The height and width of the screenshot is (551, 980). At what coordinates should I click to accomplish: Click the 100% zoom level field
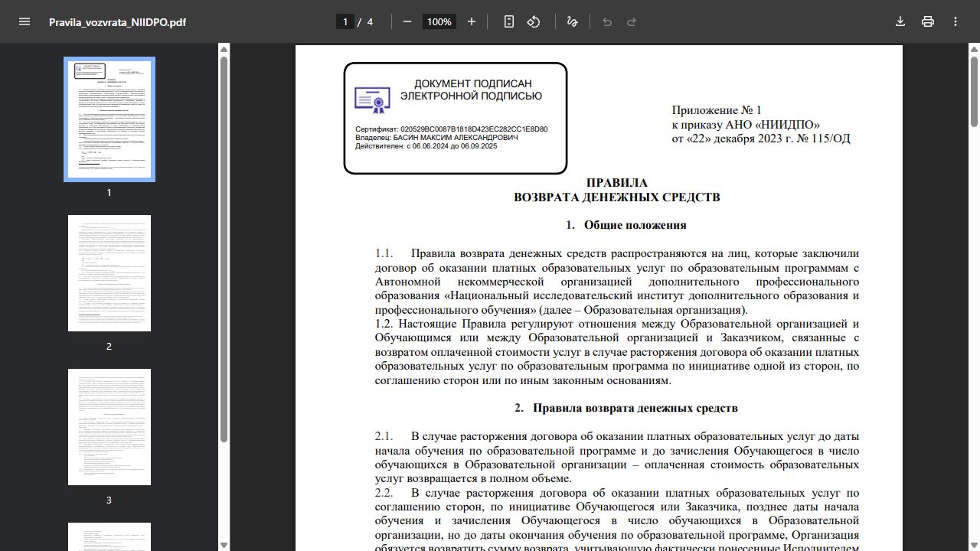(x=439, y=21)
